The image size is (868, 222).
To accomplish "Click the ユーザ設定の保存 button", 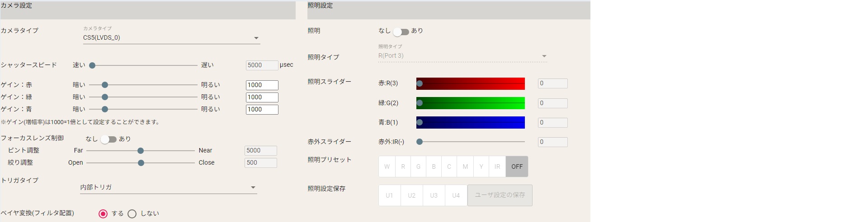I will tap(500, 195).
